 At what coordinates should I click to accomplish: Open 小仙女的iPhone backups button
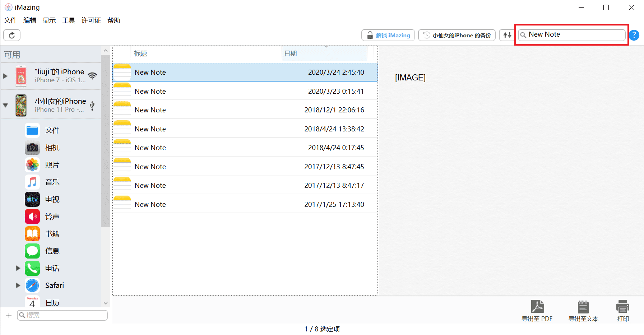pyautogui.click(x=457, y=35)
